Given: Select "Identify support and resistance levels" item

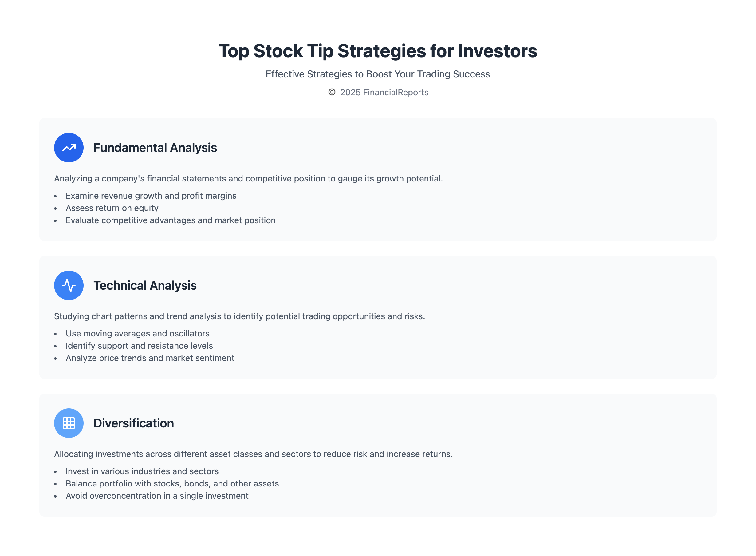Looking at the screenshot, I should tap(139, 346).
